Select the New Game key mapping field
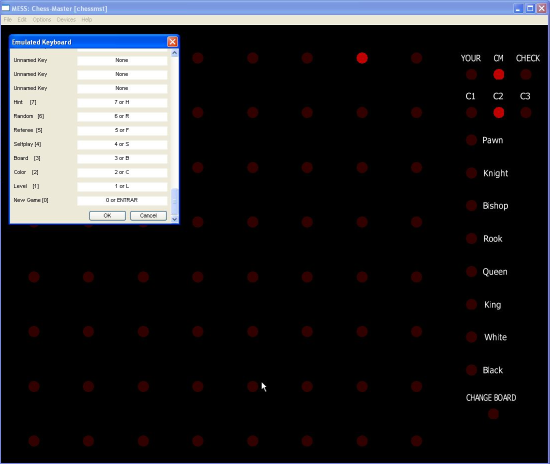The image size is (550, 464). click(x=122, y=200)
